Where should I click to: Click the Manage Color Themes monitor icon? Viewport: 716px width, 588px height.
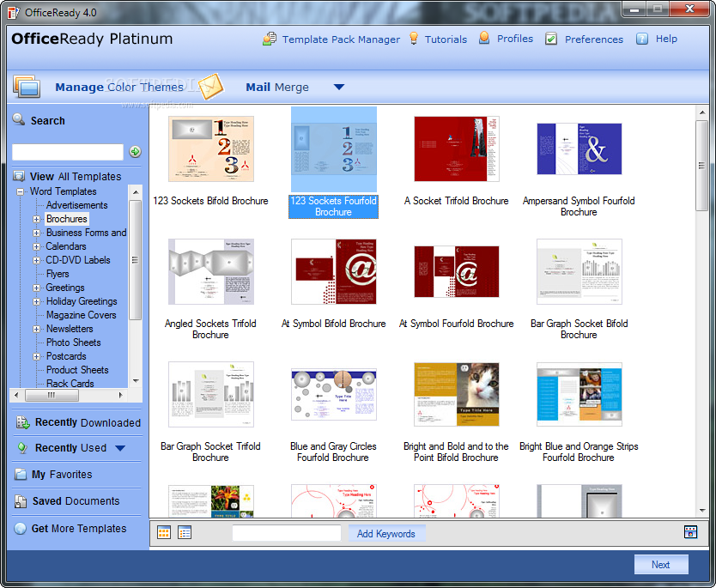[x=27, y=86]
